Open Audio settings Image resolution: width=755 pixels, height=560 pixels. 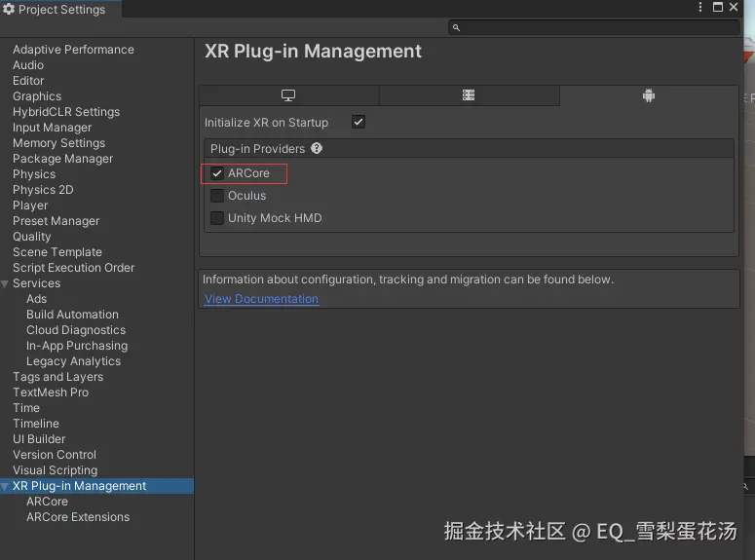point(28,65)
